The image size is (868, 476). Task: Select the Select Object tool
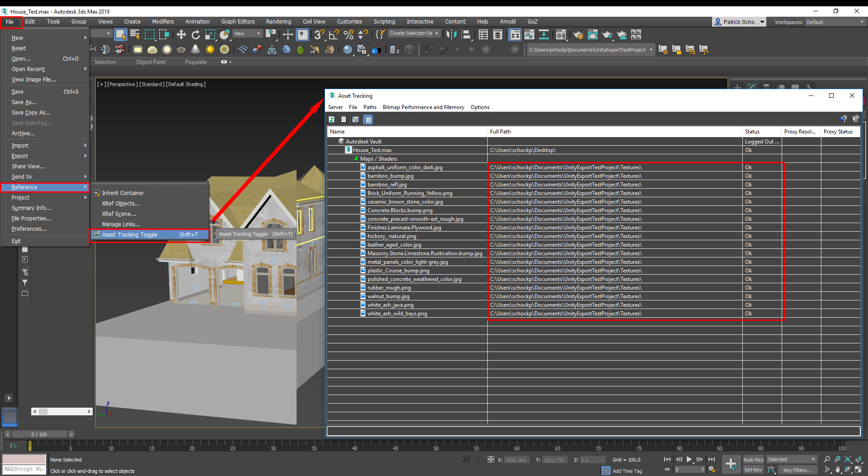120,34
